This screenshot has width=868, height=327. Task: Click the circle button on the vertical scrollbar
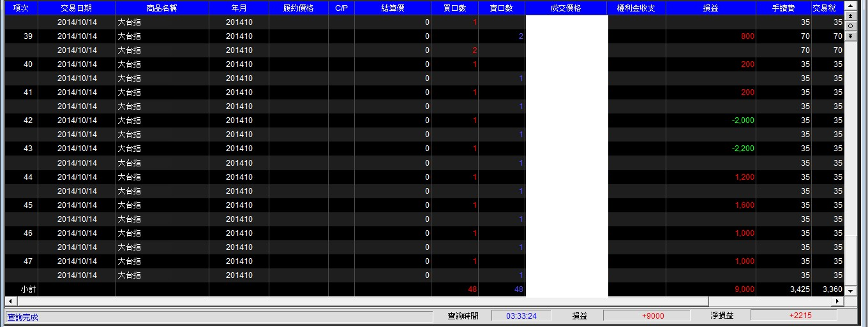point(849,25)
